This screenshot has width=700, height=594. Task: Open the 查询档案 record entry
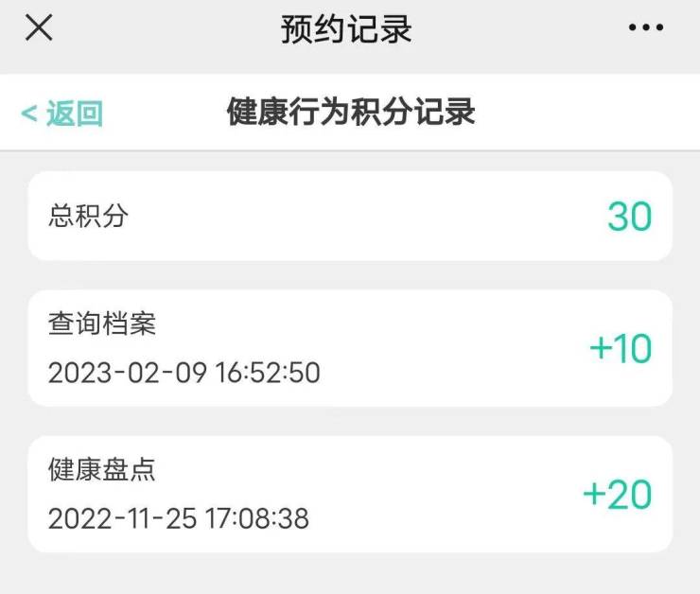[102, 324]
